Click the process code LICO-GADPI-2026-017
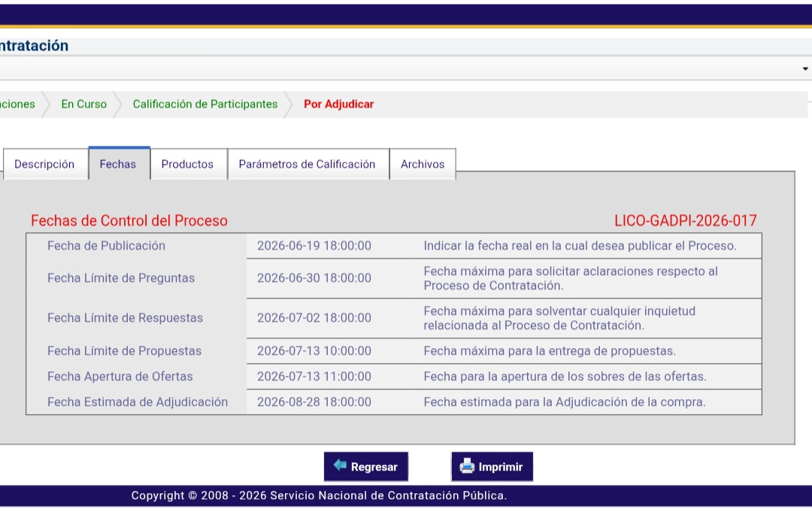Viewport: 812px width, 509px height. tap(685, 220)
